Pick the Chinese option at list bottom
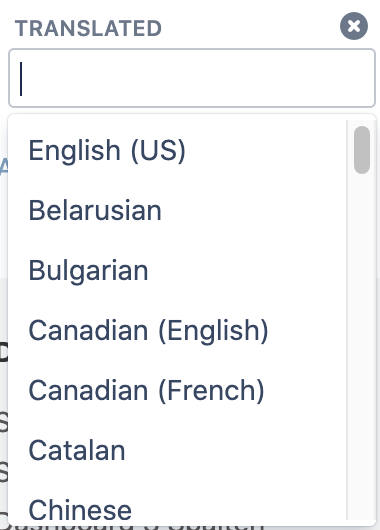This screenshot has width=380, height=530. [x=177, y=505]
